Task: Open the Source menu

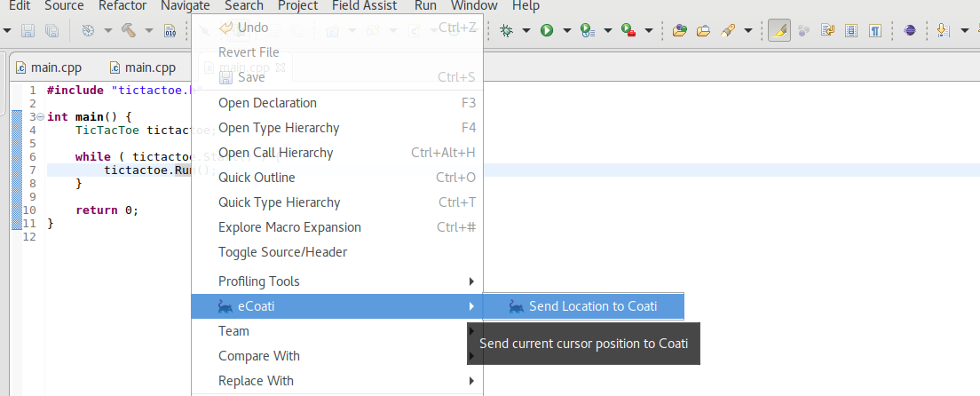Action: [64, 6]
